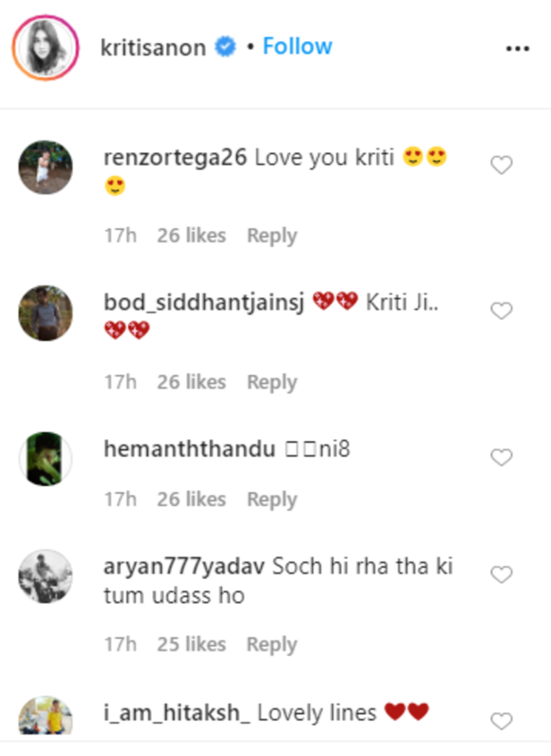Like hemanththandu's comment via heart icon
Screen dimensions: 551x756
click(501, 457)
